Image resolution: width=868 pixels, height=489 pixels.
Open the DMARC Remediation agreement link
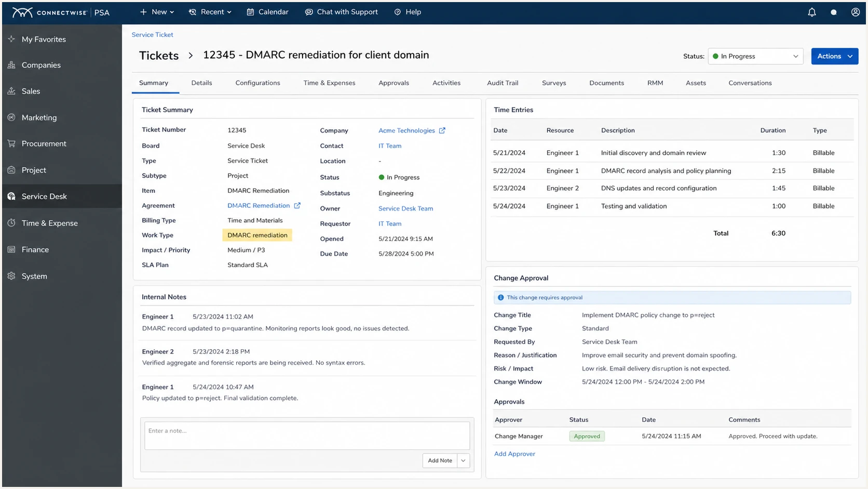pyautogui.click(x=259, y=206)
